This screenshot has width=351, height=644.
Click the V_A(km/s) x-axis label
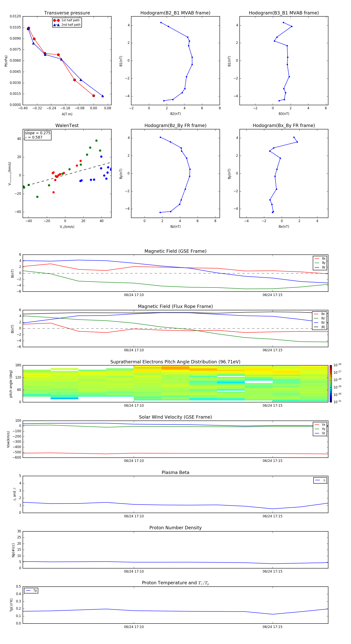tap(67, 227)
